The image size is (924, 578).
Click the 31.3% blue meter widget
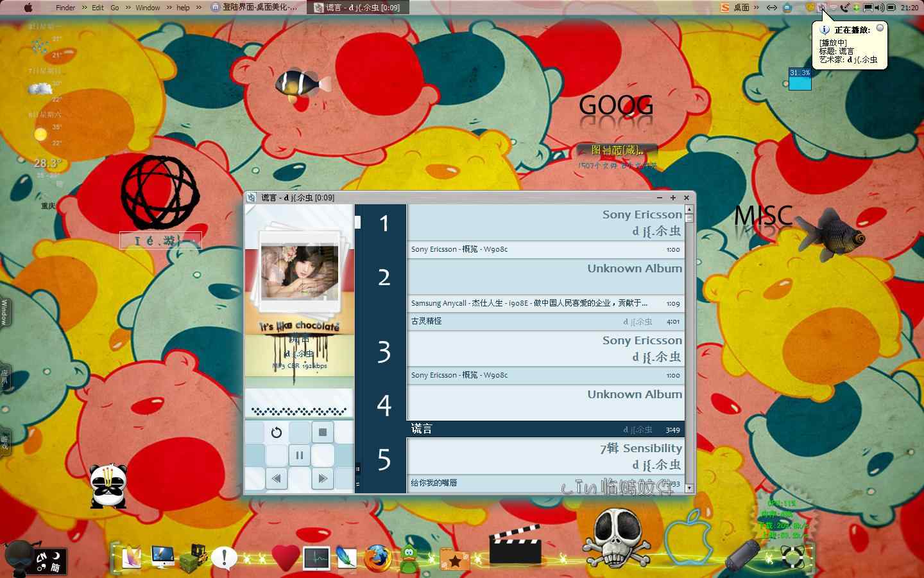coord(800,79)
